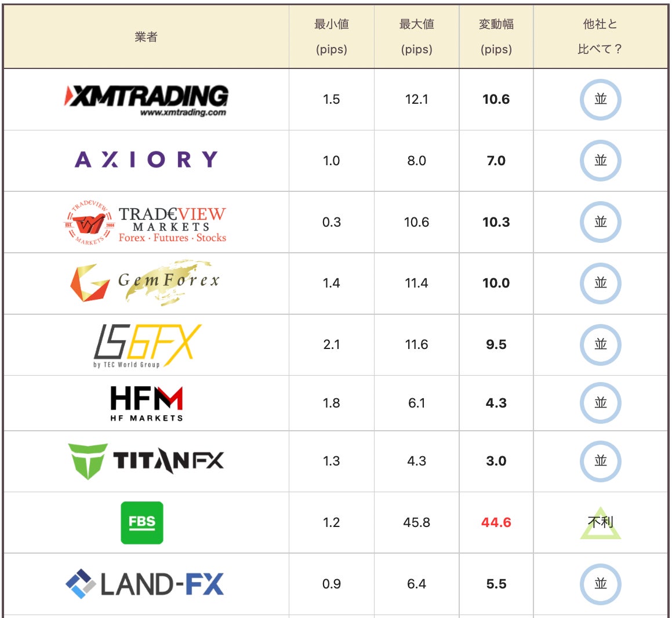Select GemForex fluctuation value 10.0
672x618 pixels.
(x=496, y=283)
